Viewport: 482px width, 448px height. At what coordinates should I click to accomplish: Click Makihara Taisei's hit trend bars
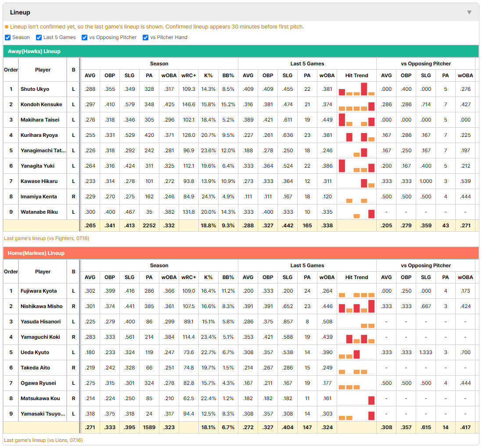(x=356, y=120)
